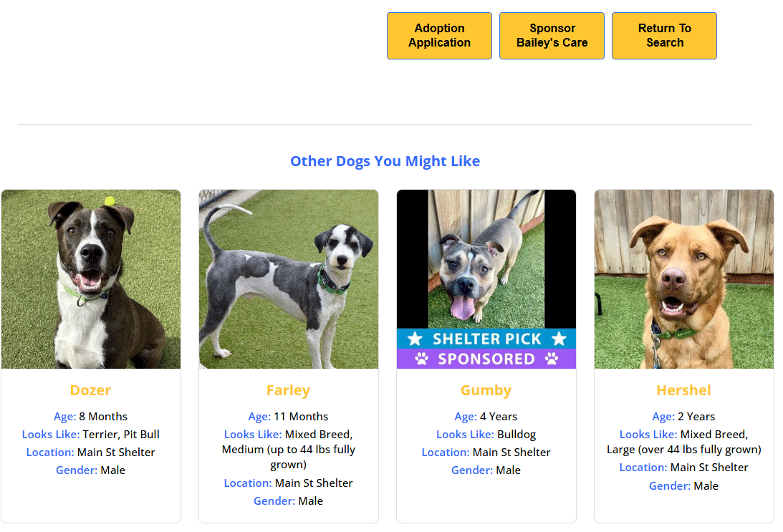Click the Adoption Application button

(x=439, y=36)
